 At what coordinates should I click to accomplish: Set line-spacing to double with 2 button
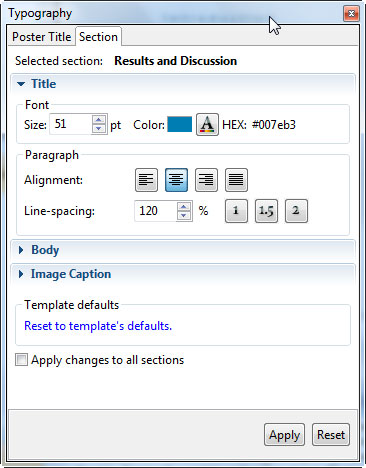click(296, 211)
